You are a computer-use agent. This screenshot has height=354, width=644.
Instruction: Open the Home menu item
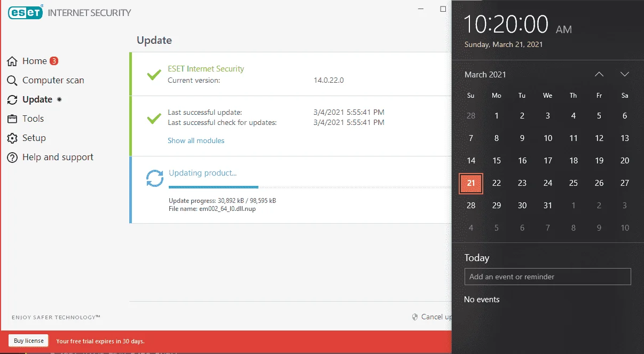[x=35, y=61]
